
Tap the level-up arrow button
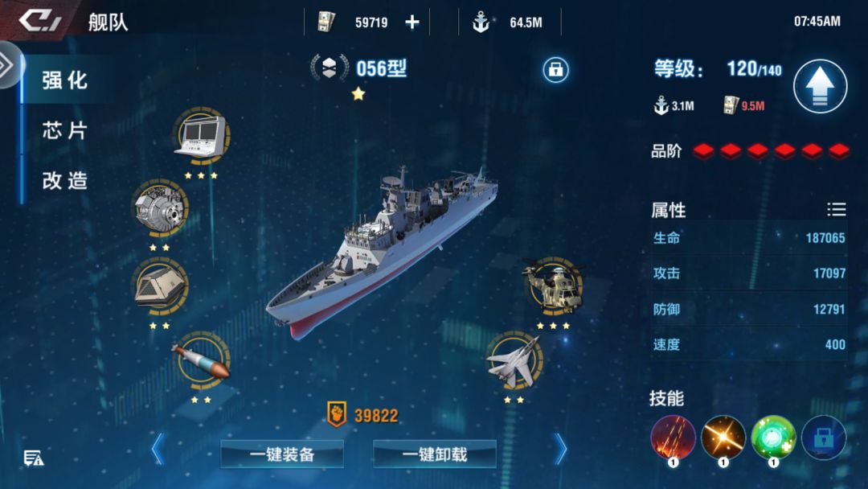(x=820, y=86)
